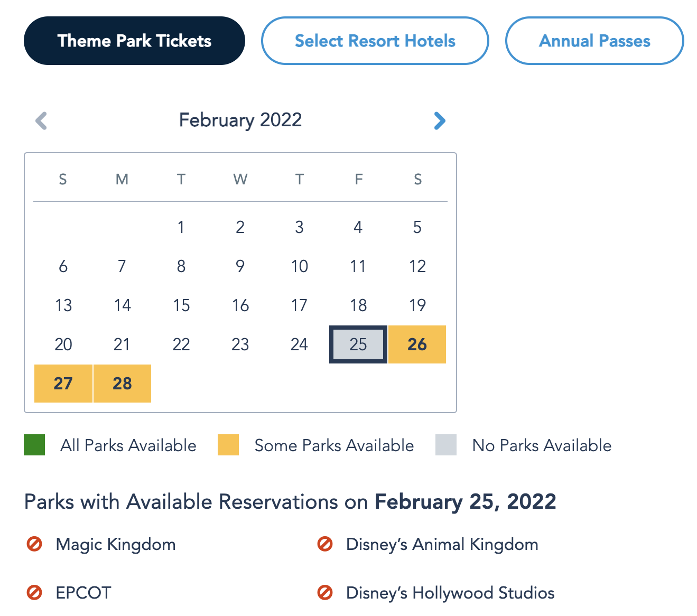
Task: Click unavailable icon beside Disney's Animal Kingdom
Action: [325, 544]
